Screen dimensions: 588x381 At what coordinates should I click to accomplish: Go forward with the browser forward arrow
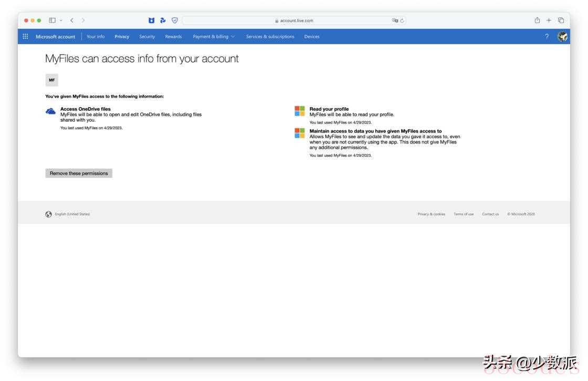(x=83, y=20)
